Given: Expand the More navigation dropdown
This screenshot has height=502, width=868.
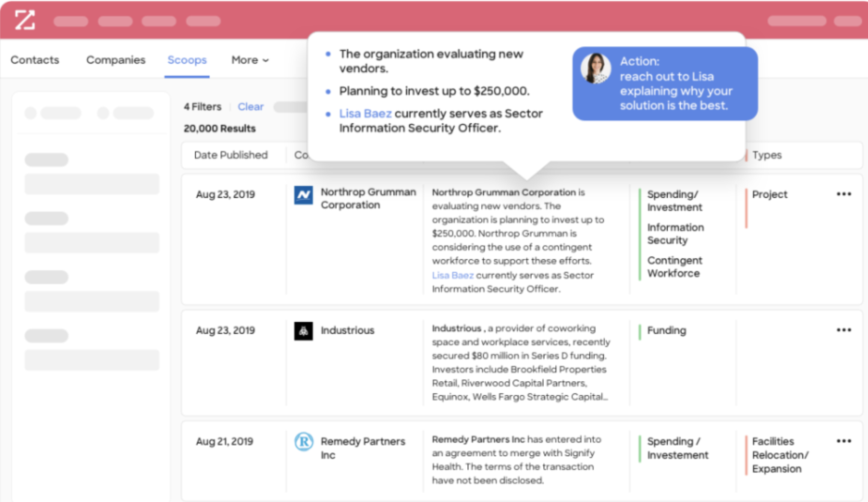Looking at the screenshot, I should pos(249,60).
